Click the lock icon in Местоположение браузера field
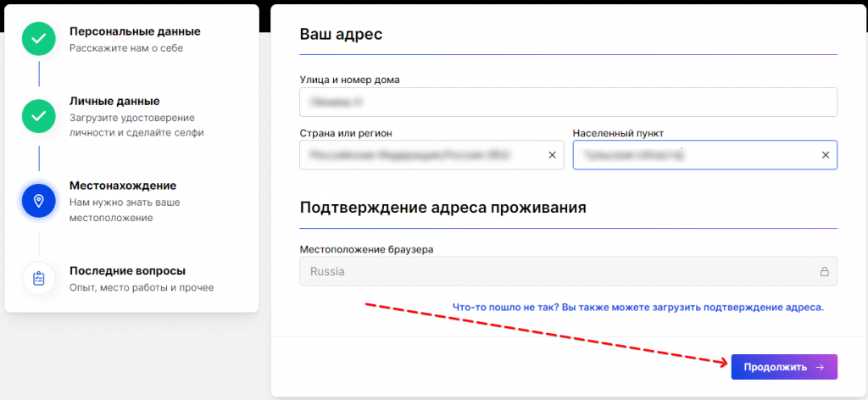Viewport: 868px width, 400px height. [823, 272]
